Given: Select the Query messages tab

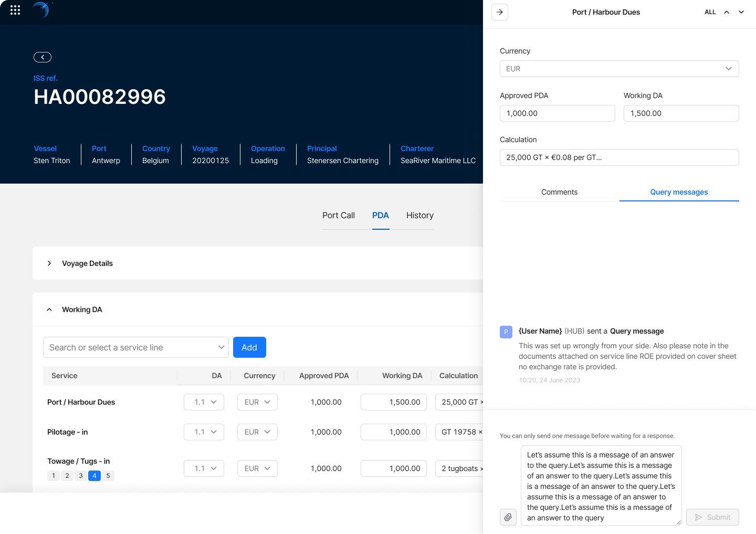Looking at the screenshot, I should (x=679, y=192).
